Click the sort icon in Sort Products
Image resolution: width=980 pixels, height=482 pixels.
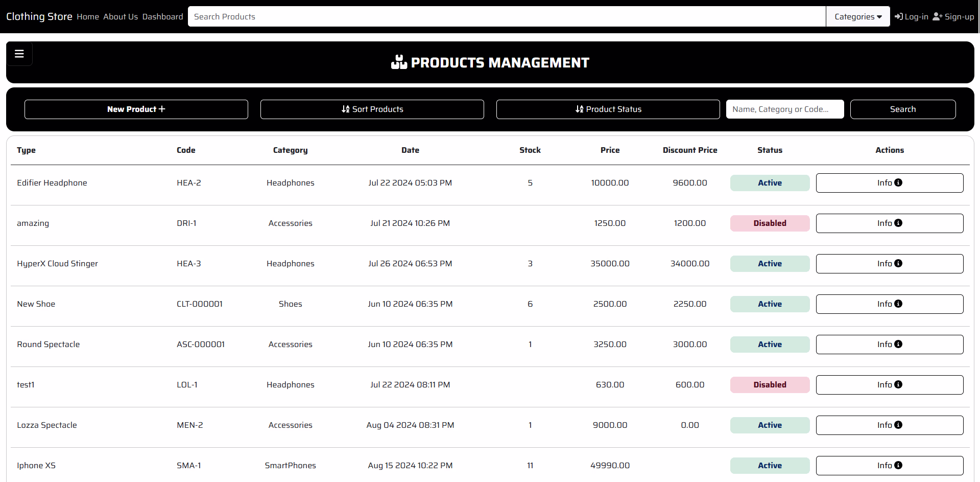(346, 109)
